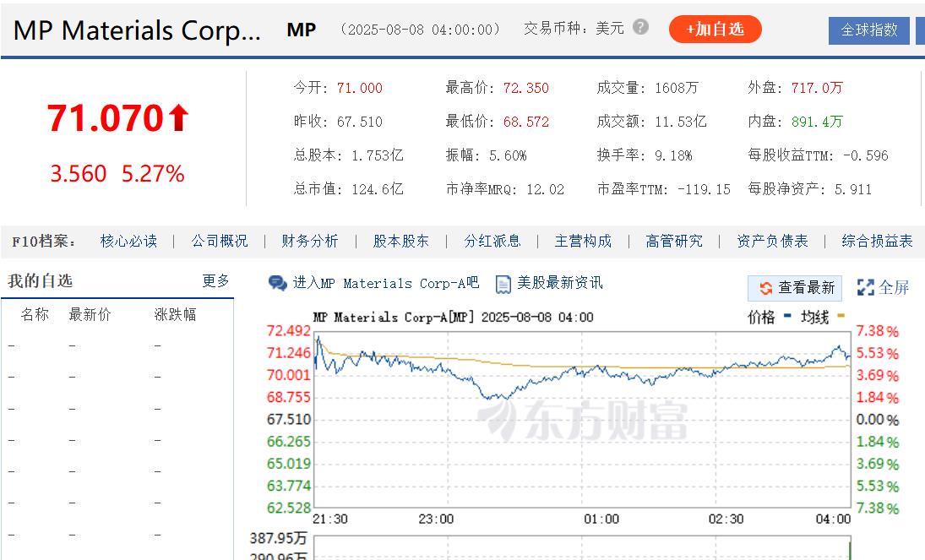Viewport: 925px width, 560px height.
Task: Click the change percent 5.27%
Action: (153, 173)
